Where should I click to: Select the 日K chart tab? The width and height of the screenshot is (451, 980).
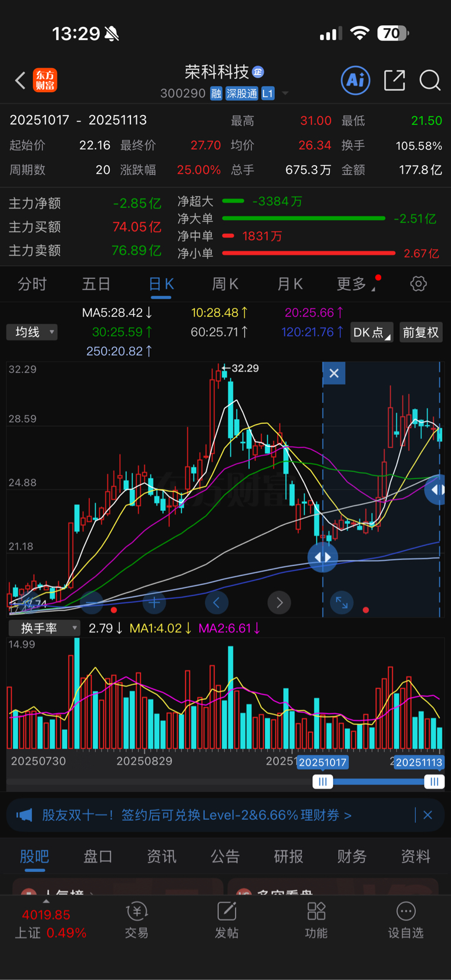(161, 284)
